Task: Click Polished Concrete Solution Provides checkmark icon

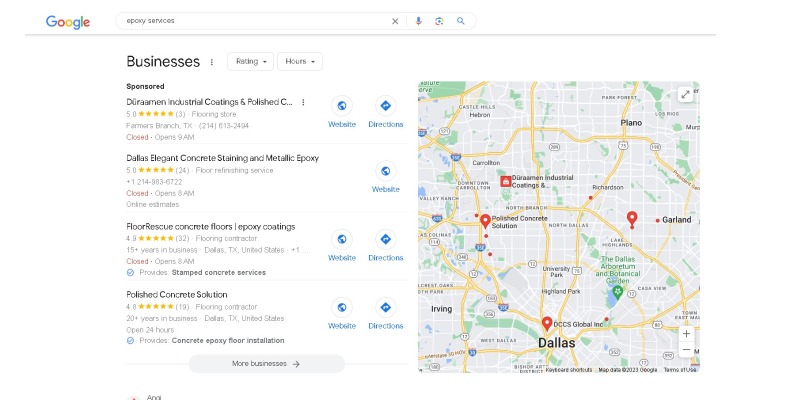Action: coord(130,340)
